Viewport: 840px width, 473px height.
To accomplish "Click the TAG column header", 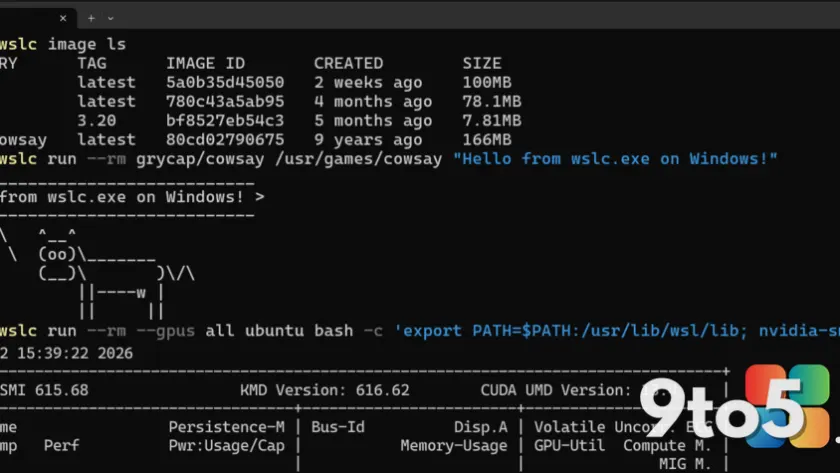I will (92, 63).
